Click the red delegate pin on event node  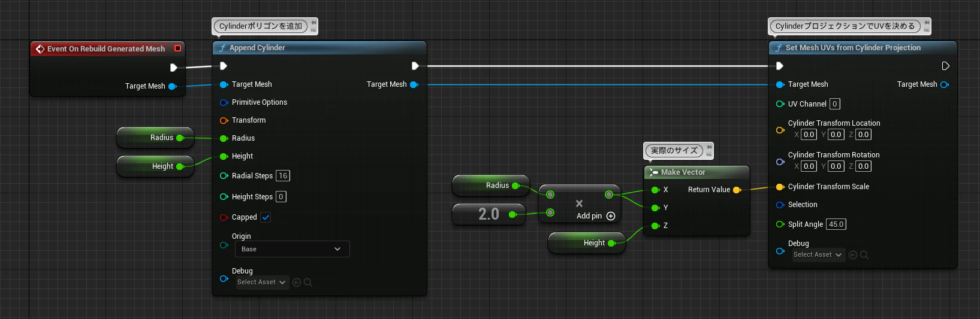177,48
